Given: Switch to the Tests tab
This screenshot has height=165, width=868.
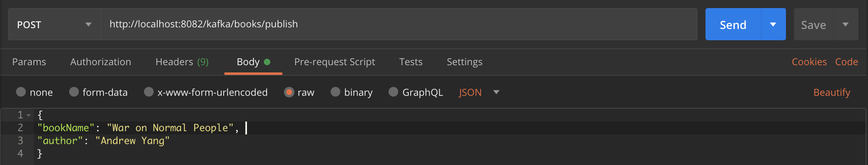Looking at the screenshot, I should [x=411, y=62].
